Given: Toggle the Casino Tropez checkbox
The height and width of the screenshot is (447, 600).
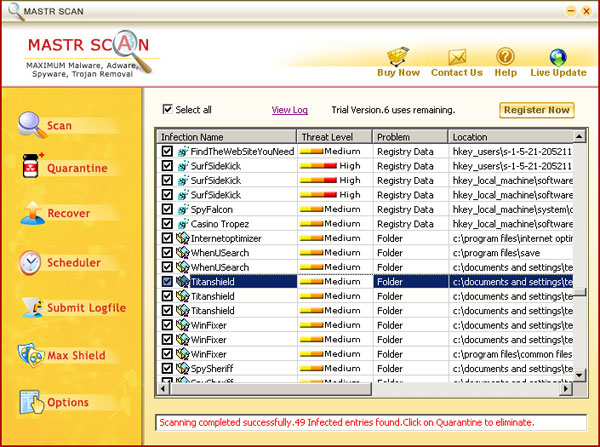Looking at the screenshot, I should pyautogui.click(x=167, y=224).
